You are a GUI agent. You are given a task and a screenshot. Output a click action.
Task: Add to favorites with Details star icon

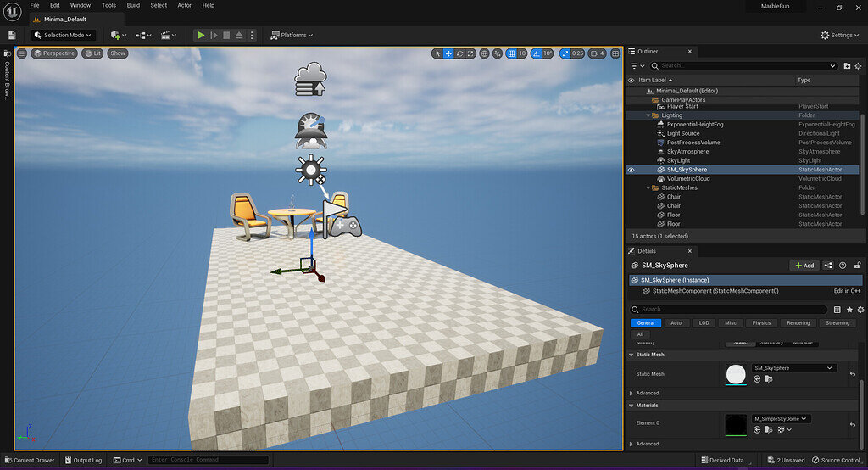pos(849,310)
